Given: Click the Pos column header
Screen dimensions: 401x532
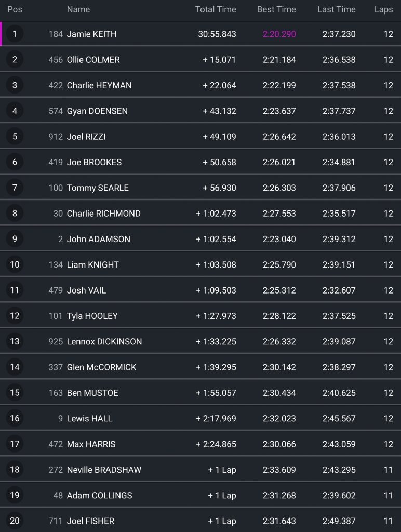Looking at the screenshot, I should click(15, 9).
